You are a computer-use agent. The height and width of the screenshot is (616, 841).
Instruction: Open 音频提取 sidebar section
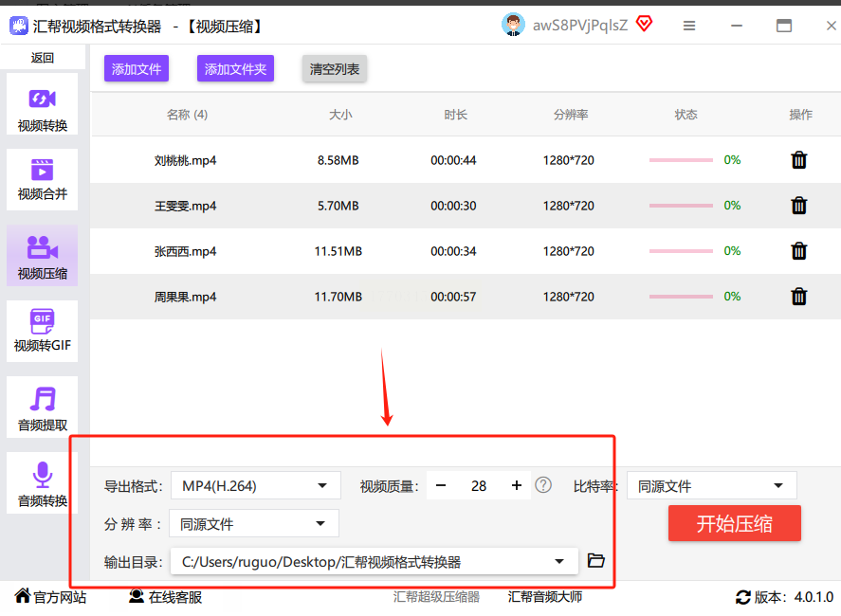click(42, 408)
